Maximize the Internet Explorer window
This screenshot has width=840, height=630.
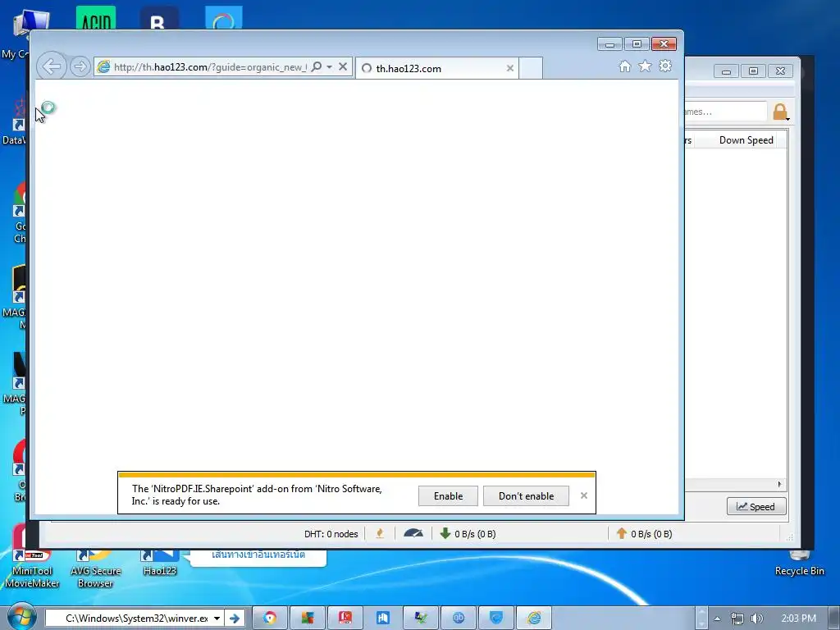pyautogui.click(x=637, y=44)
